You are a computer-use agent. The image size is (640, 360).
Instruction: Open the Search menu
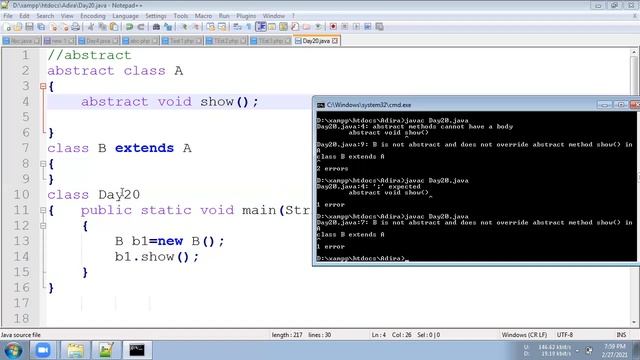pos(45,16)
